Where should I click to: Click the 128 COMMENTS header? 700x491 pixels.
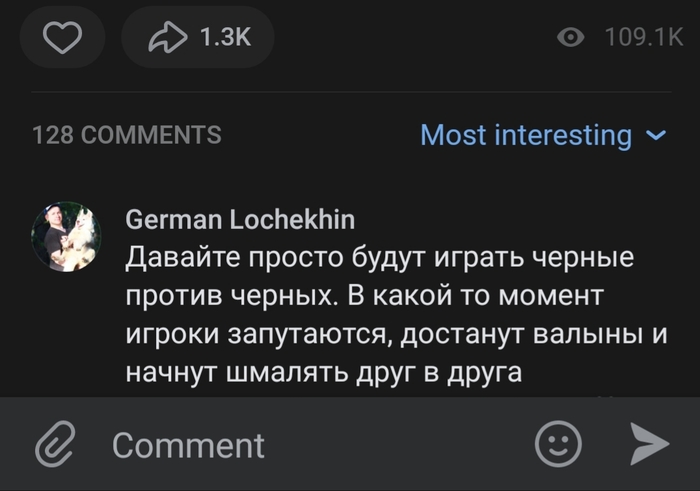pyautogui.click(x=127, y=135)
